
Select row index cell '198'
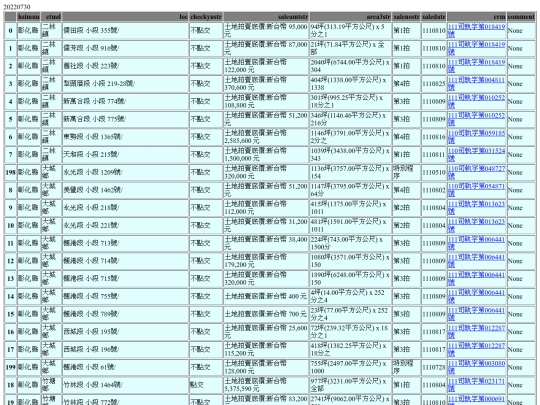(10, 172)
